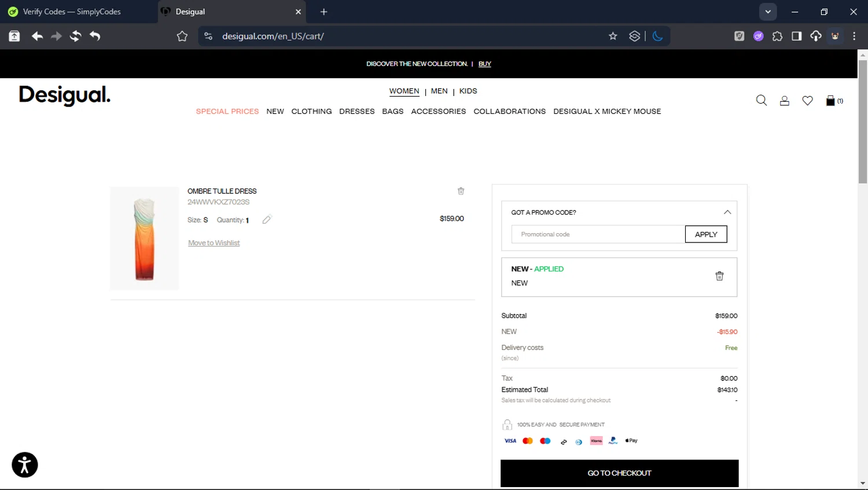868x490 pixels.
Task: Click the APPLY promo code button
Action: pos(706,234)
